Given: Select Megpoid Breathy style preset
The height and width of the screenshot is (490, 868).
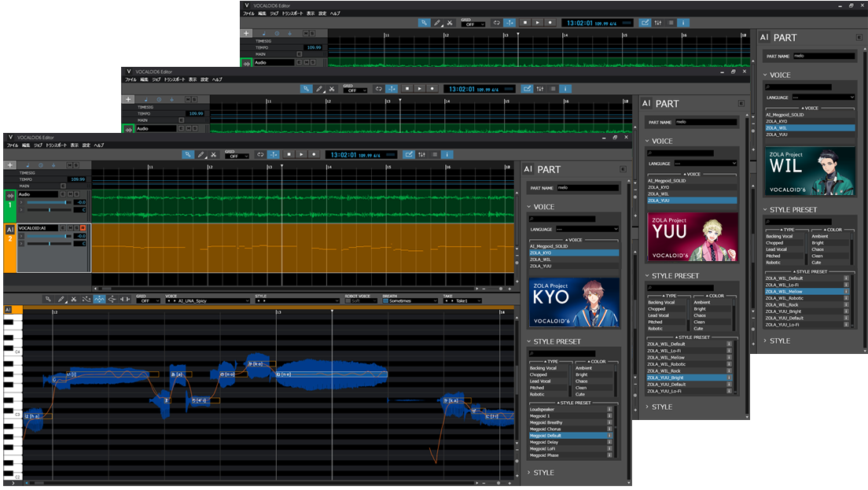Looking at the screenshot, I should [x=570, y=422].
